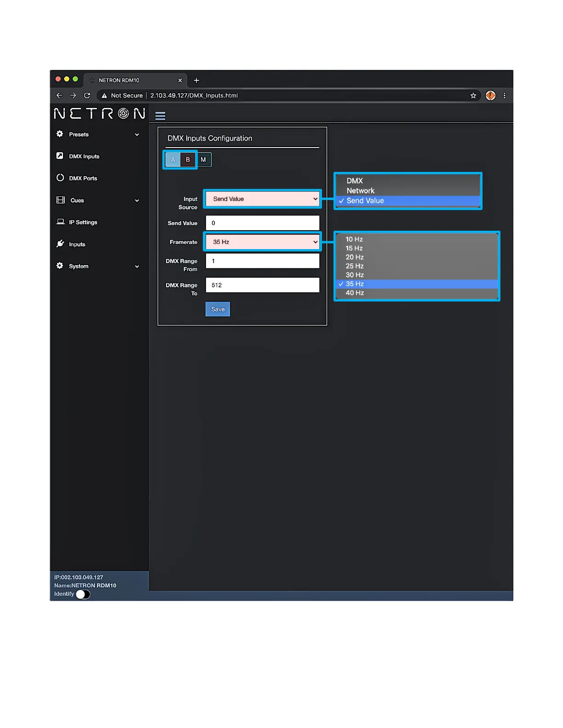Expand the System submenu chevron
Screen dimensions: 563x728
[137, 267]
